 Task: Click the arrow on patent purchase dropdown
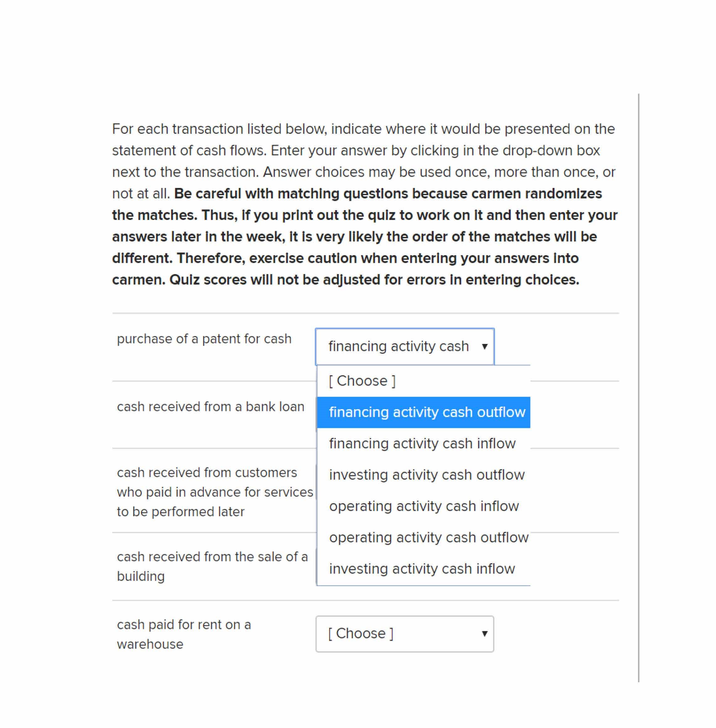tap(484, 346)
